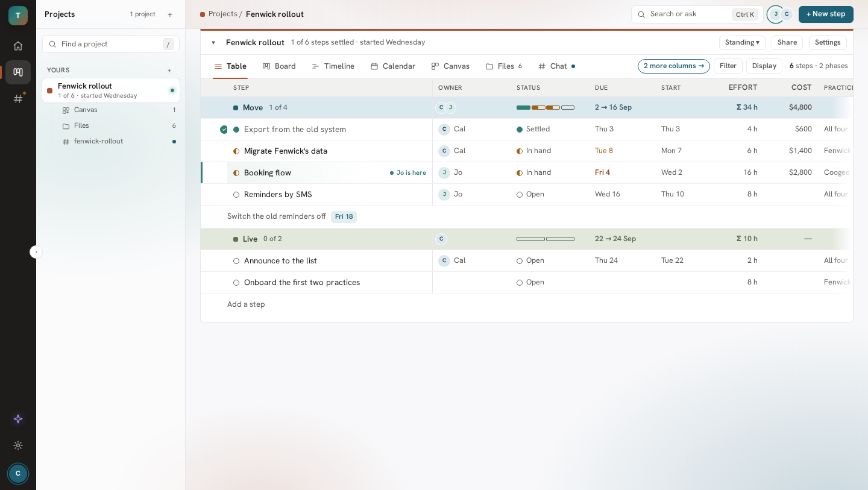Open the channels hash icon in rail
The width and height of the screenshot is (868, 490).
[x=18, y=99]
